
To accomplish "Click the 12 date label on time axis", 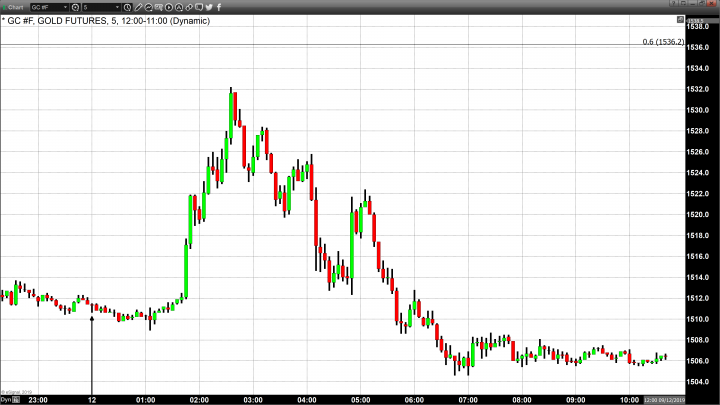I will point(92,400).
